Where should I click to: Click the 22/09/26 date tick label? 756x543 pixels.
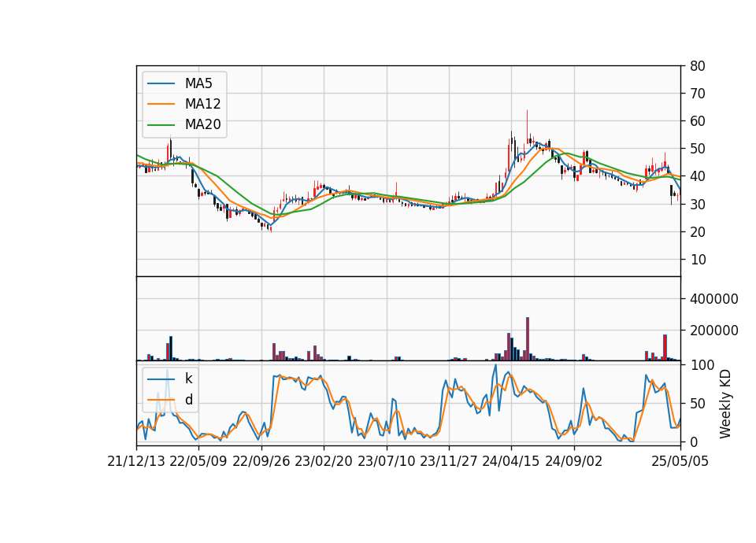261,462
